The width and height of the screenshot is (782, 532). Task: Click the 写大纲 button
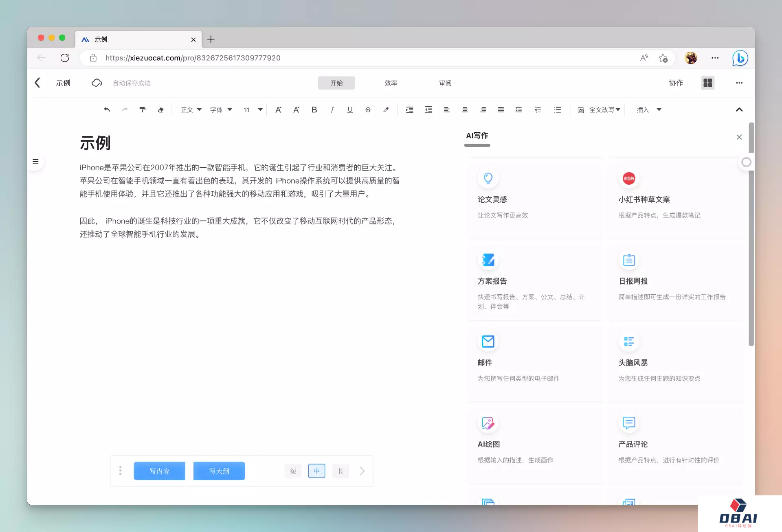[x=219, y=471]
